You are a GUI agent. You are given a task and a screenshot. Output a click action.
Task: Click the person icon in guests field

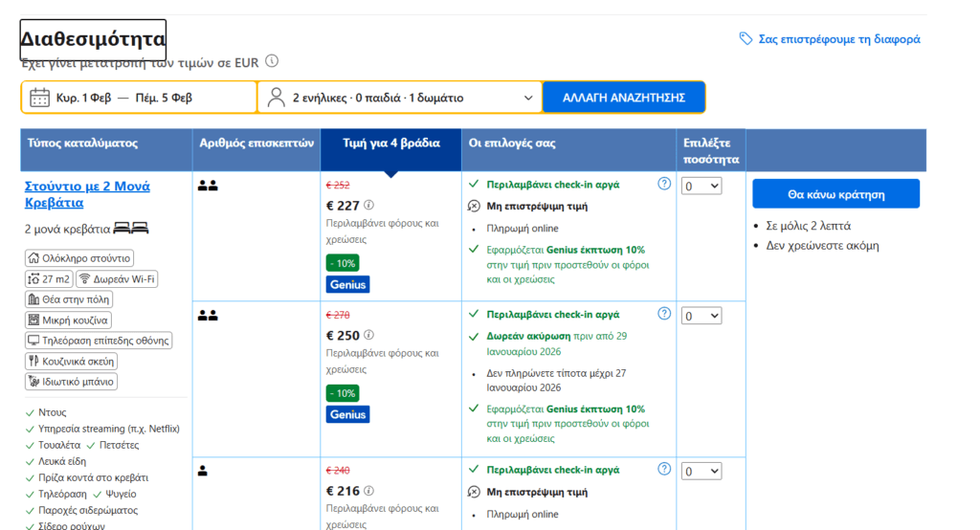pyautogui.click(x=277, y=98)
